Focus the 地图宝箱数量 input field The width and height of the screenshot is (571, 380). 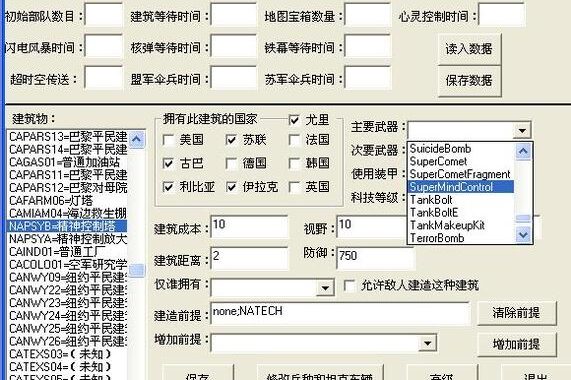pyautogui.click(x=367, y=15)
